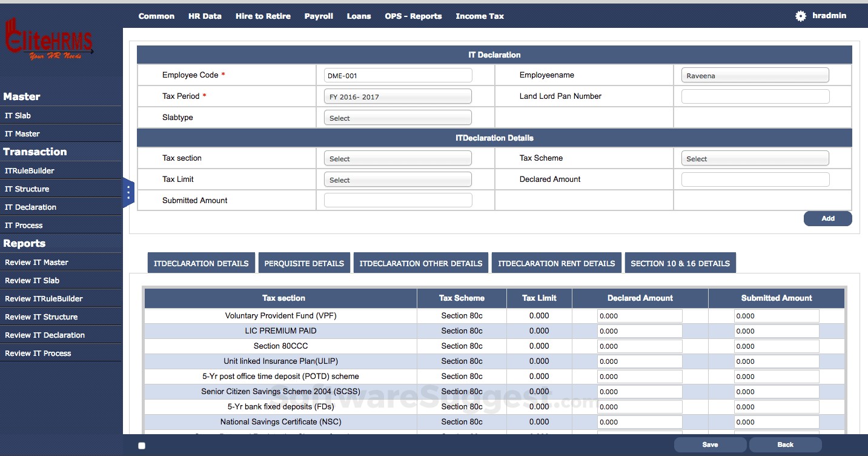Click the Land Lord Pan Number field
The image size is (868, 456).
click(x=754, y=96)
